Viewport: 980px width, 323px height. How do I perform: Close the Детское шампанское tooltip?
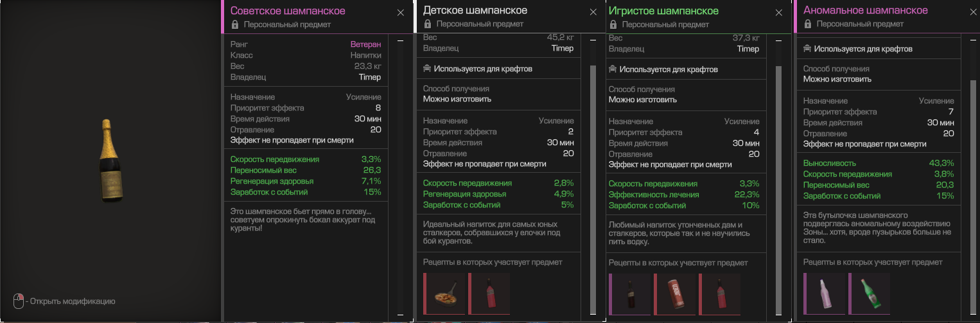tap(593, 12)
